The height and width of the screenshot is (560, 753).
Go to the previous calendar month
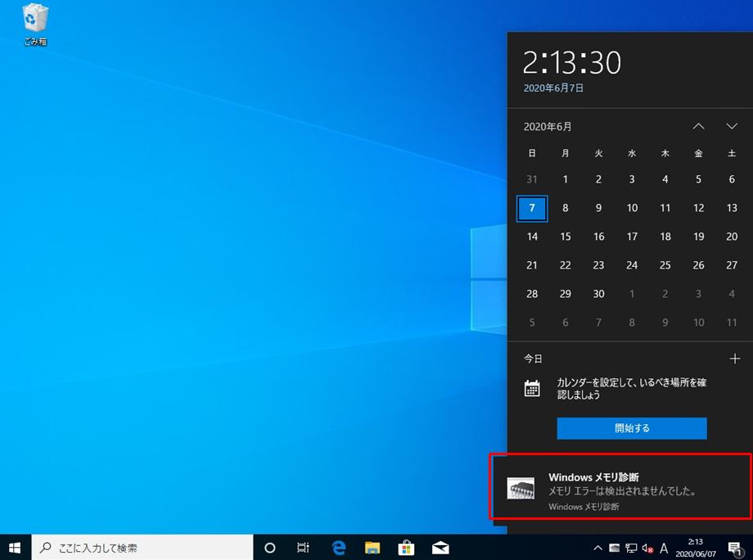coord(699,126)
